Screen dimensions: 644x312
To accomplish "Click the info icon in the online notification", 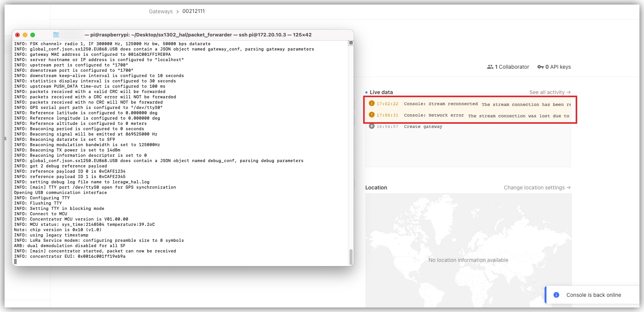I will point(556,295).
